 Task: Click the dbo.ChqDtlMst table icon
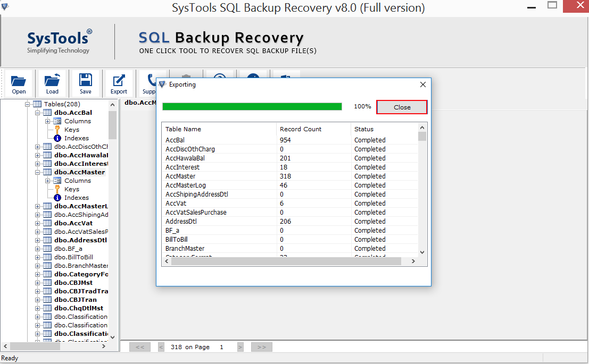pyautogui.click(x=47, y=308)
